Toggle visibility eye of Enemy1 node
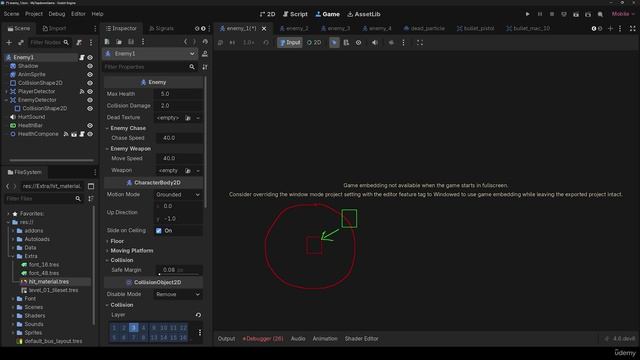Viewport: 640px width, 360px height. (90, 58)
